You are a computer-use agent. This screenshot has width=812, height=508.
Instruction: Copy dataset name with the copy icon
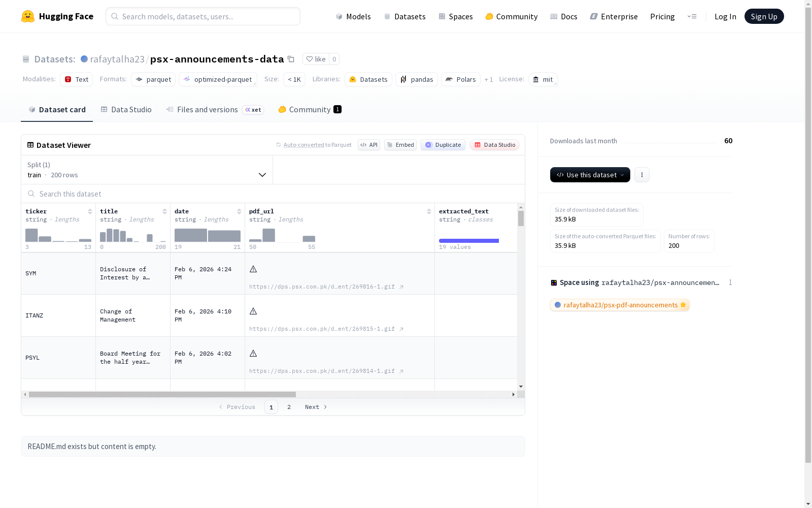click(x=291, y=59)
